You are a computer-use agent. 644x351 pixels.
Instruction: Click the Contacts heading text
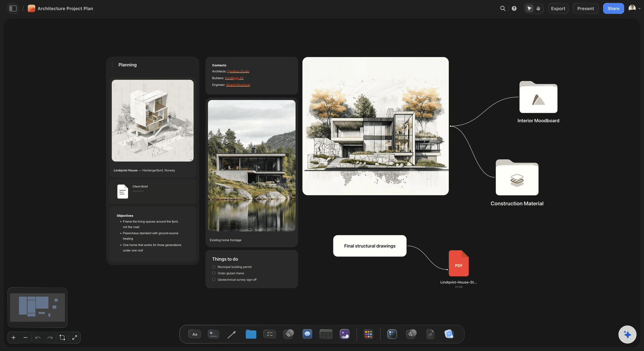click(x=219, y=65)
